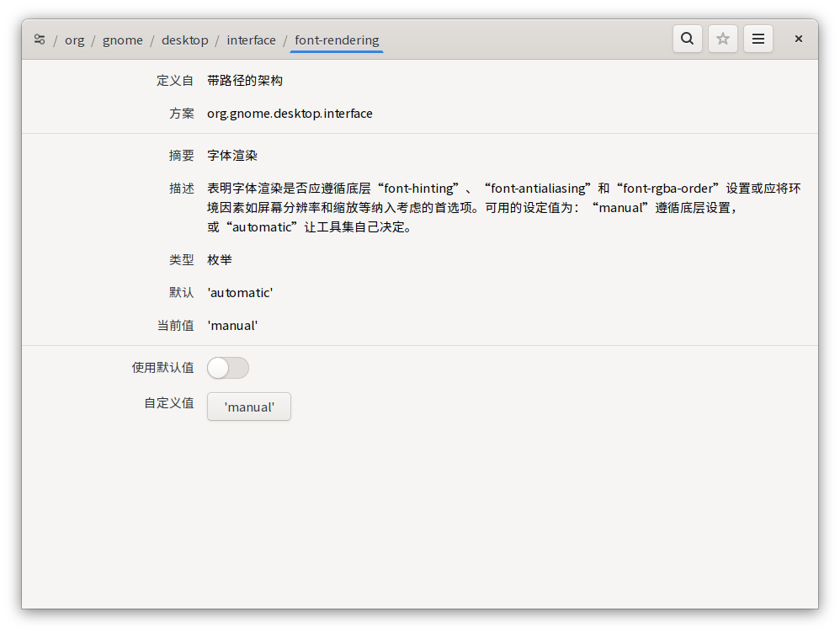
Task: Select the star icon to bookmark font-rendering
Action: point(722,38)
